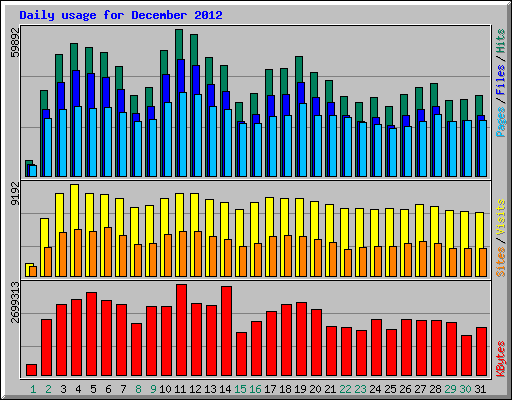Click the orange sites bar for day 6
The height and width of the screenshot is (400, 512).
[x=108, y=252]
